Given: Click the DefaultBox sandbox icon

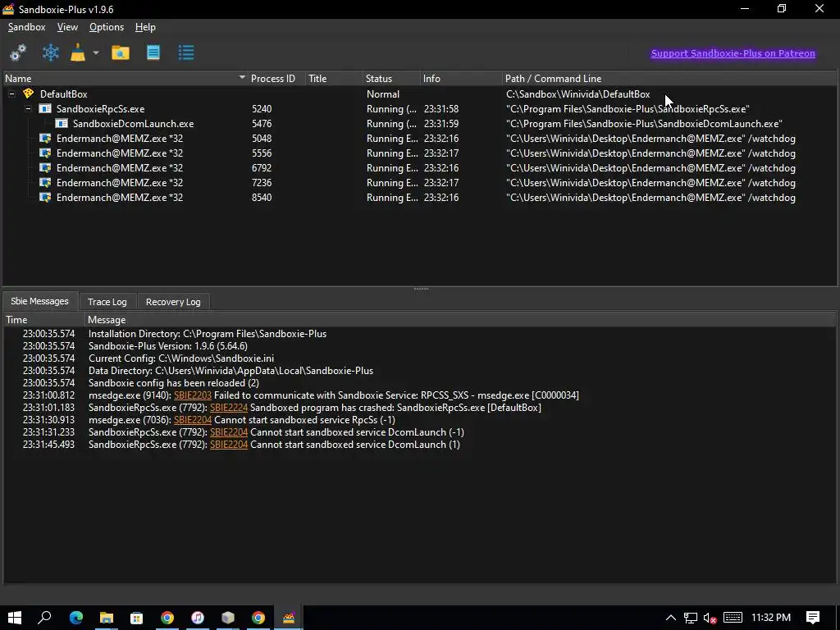Looking at the screenshot, I should point(29,94).
